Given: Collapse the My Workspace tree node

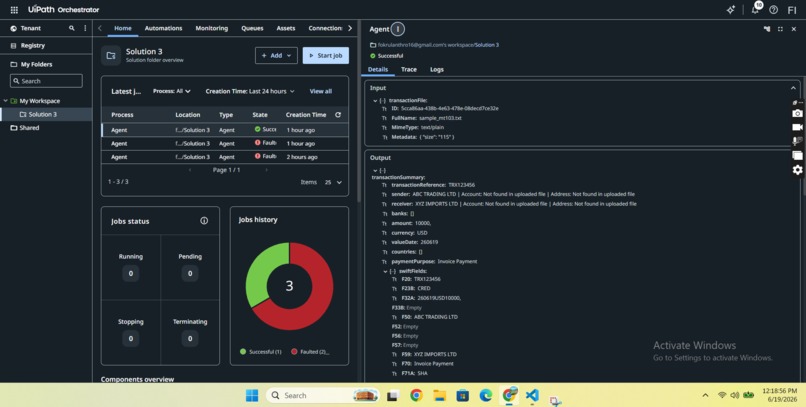Looking at the screenshot, I should pos(6,101).
